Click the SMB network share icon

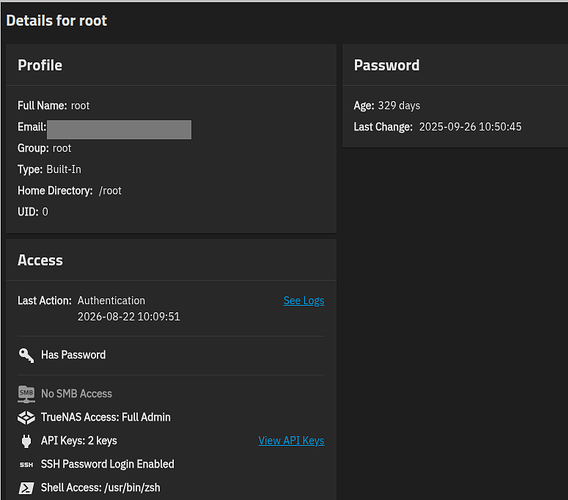(x=26, y=394)
